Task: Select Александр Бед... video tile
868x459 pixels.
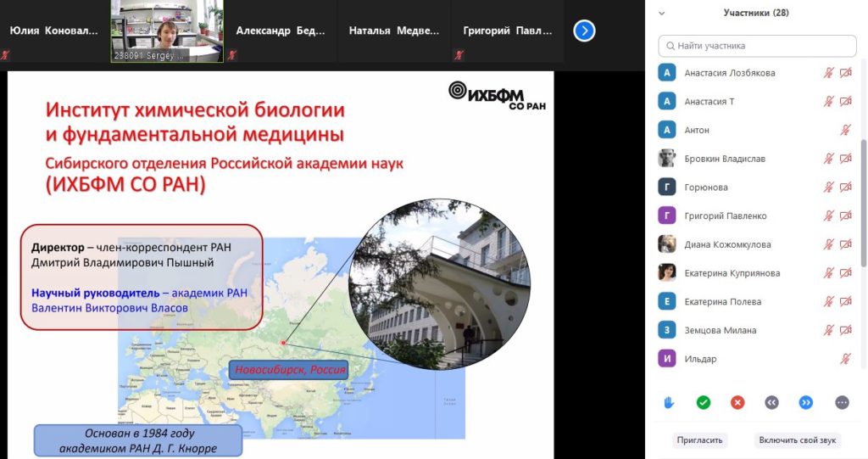Action: pyautogui.click(x=281, y=31)
